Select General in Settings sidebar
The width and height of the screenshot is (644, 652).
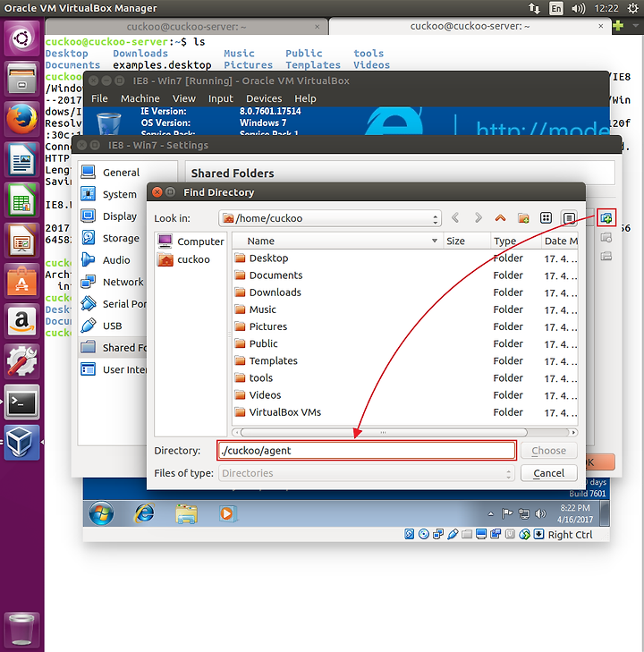pyautogui.click(x=121, y=172)
